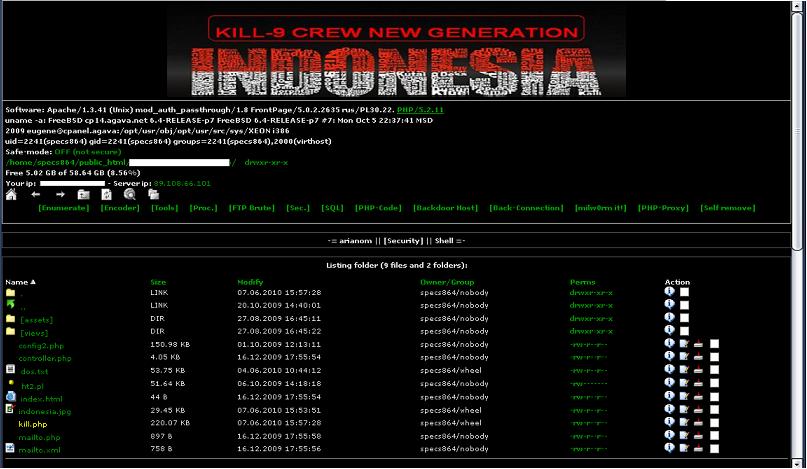
Task: Click the Up-directory folder icon
Action: tap(83, 195)
